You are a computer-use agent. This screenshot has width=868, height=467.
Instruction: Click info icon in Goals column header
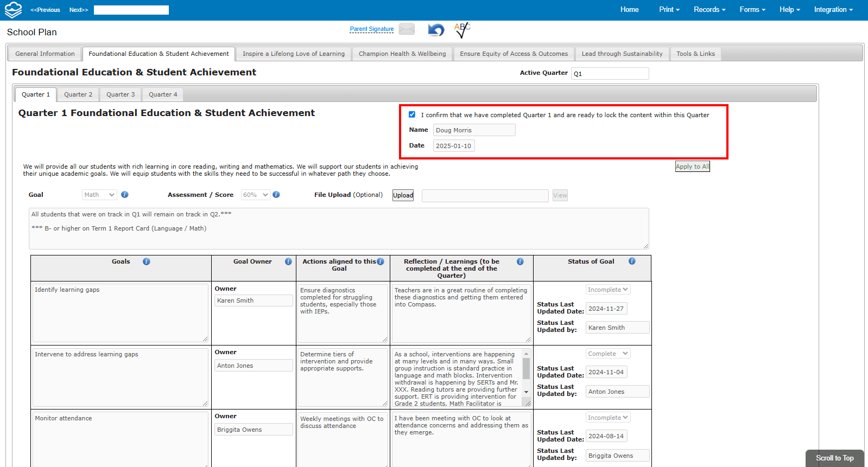pos(147,261)
